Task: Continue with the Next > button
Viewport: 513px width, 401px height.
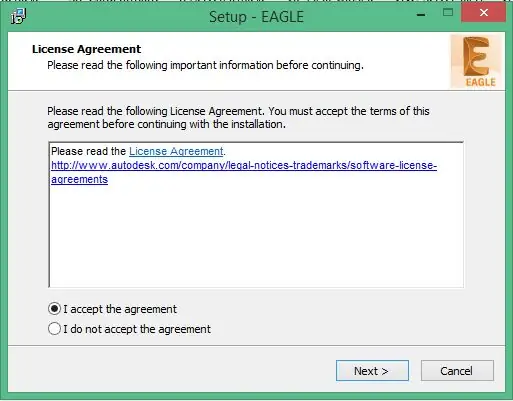Action: tap(372, 371)
